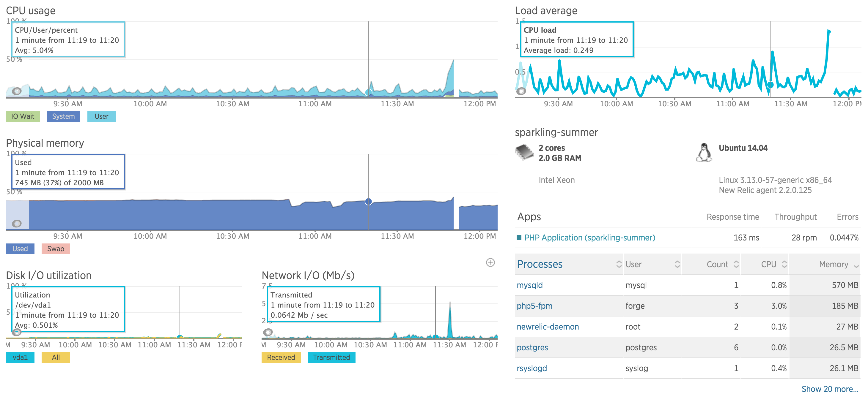This screenshot has height=402, width=868.
Task: Click the New Relic agent 2.2.0.125 text
Action: pyautogui.click(x=765, y=191)
